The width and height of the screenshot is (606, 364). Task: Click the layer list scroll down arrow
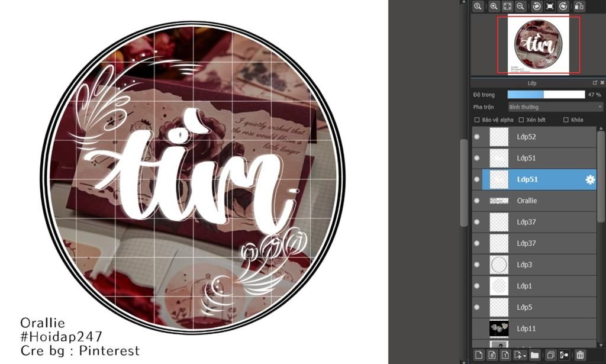(601, 345)
